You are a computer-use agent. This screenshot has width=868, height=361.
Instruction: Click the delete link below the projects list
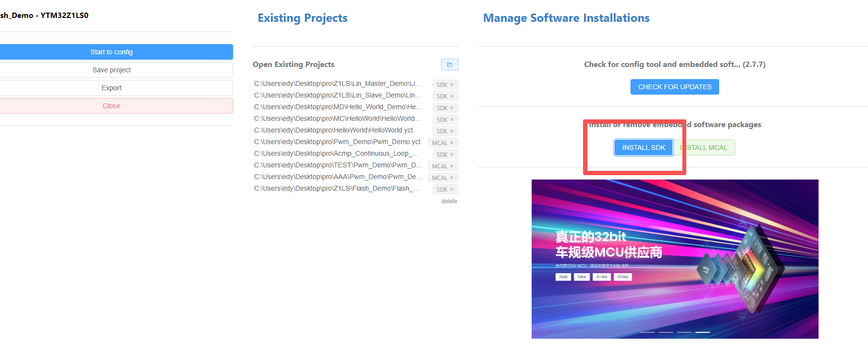449,201
